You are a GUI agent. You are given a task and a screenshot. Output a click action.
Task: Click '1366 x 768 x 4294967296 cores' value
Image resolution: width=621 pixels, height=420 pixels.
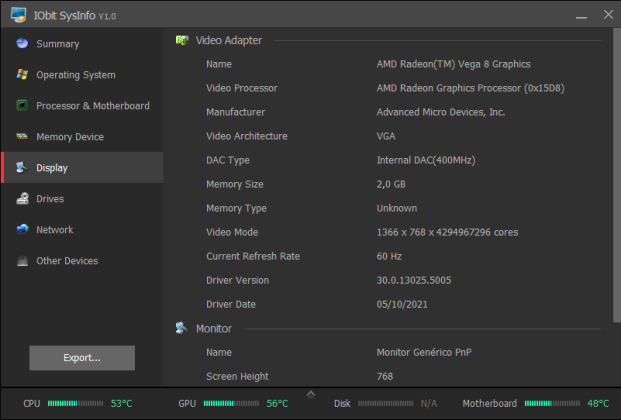click(x=447, y=232)
